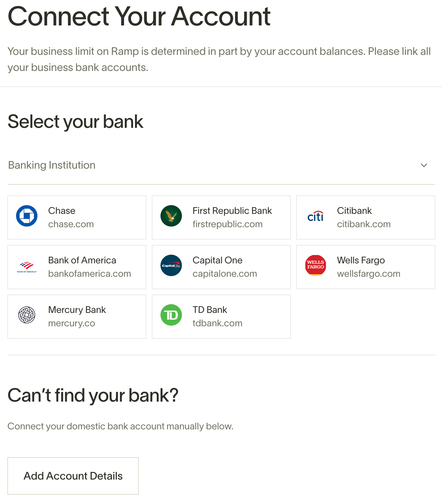
Task: Click the Mercury Bank emblem icon
Action: pyautogui.click(x=27, y=315)
